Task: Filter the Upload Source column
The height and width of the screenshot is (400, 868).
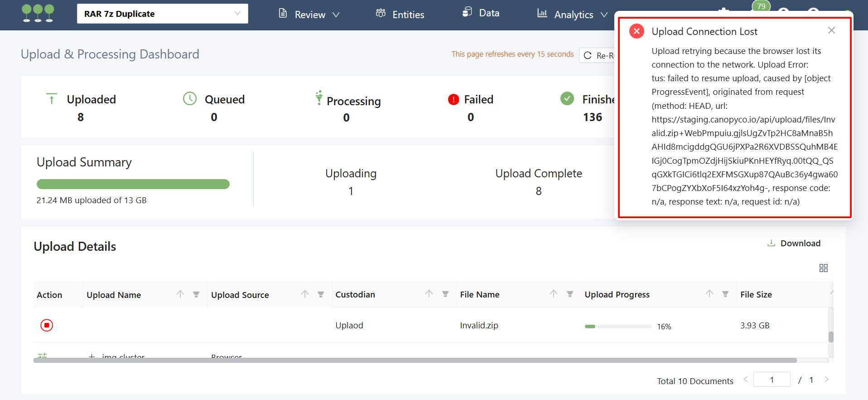Action: 321,294
